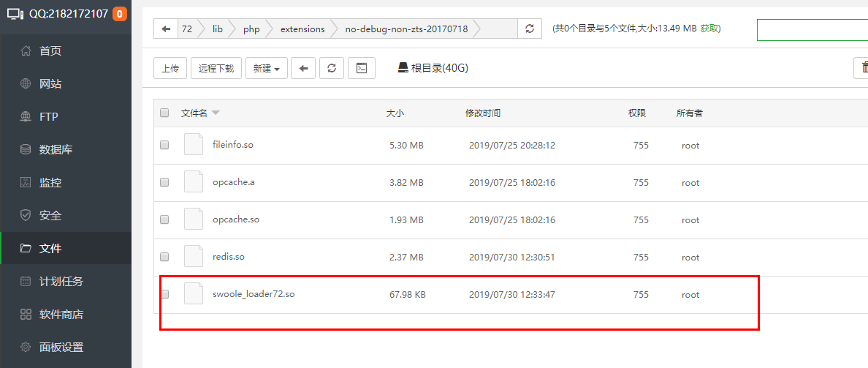Click the root directory disk icon
This screenshot has height=368, width=868.
pyautogui.click(x=403, y=68)
